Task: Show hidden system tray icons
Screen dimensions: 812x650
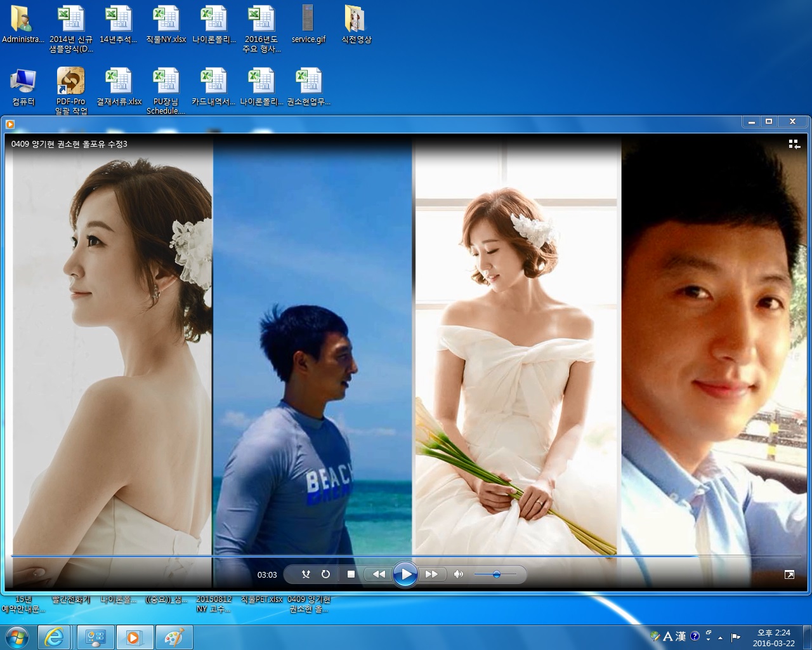Action: tap(720, 637)
